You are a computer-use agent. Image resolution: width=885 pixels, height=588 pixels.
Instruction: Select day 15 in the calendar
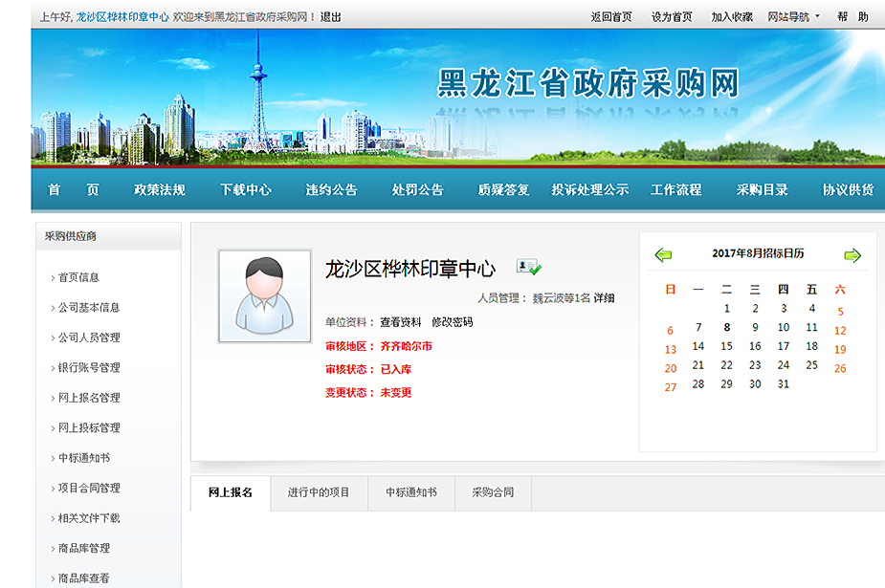[727, 346]
